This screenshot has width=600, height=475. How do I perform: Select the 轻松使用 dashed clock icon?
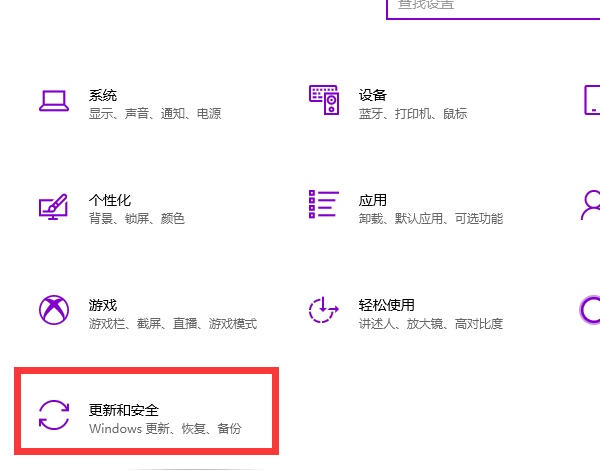(324, 310)
